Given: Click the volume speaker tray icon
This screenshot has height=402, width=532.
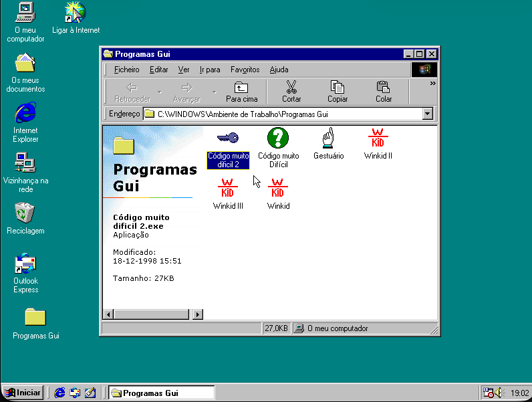Looking at the screenshot, I should (x=499, y=393).
